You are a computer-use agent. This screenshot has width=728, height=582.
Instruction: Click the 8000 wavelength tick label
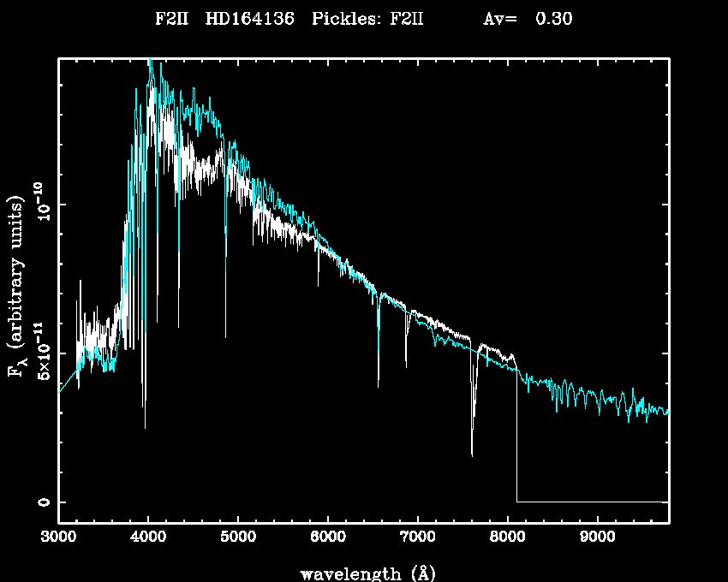(x=507, y=537)
